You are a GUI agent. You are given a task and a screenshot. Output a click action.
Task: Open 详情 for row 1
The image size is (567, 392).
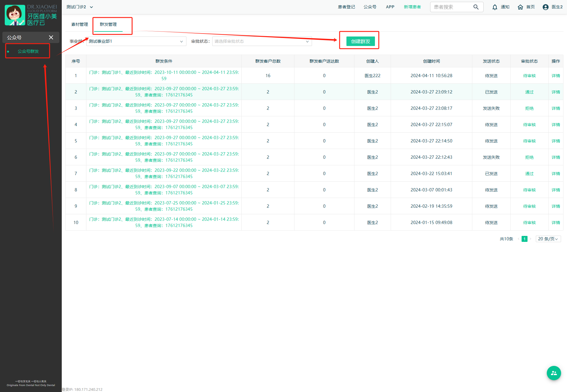pyautogui.click(x=556, y=76)
